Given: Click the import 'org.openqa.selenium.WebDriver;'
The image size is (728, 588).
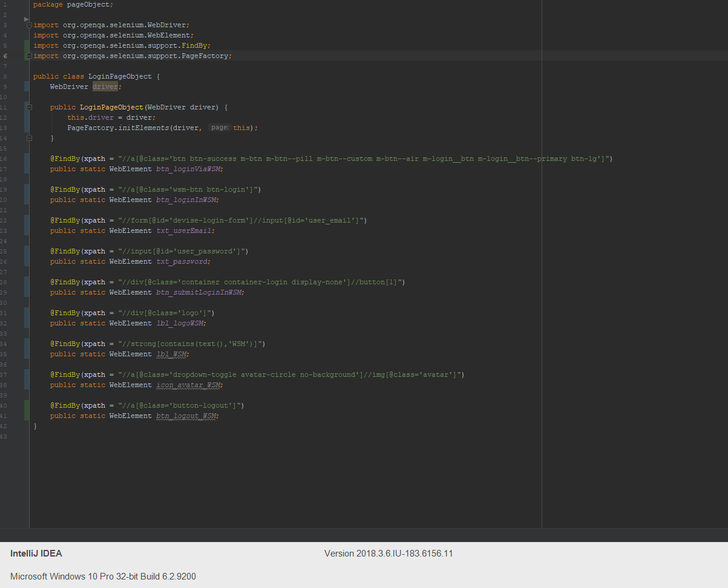Looking at the screenshot, I should pyautogui.click(x=126, y=25).
